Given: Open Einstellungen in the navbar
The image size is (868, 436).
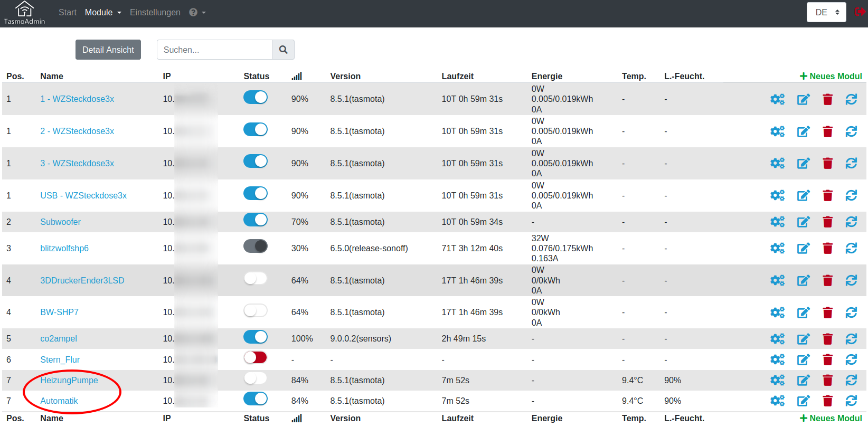Looking at the screenshot, I should coord(155,12).
